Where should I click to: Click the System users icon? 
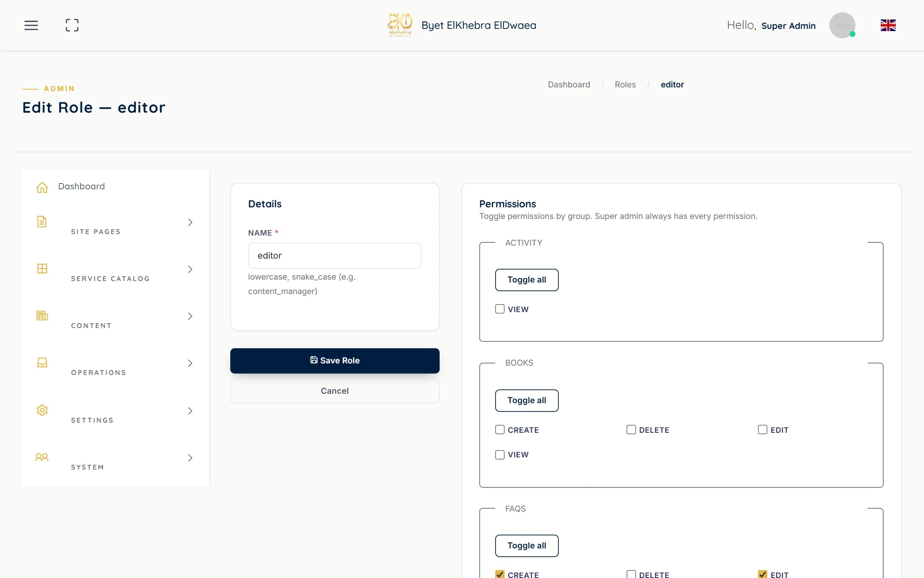coord(42,457)
